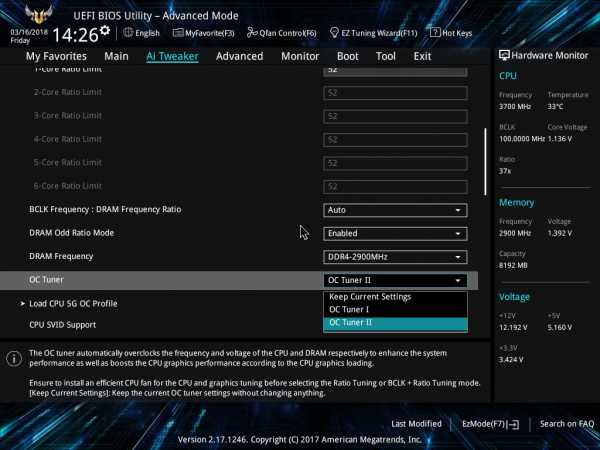The image size is (600, 450).
Task: Click the 03/16/2018 date text
Action: [29, 32]
